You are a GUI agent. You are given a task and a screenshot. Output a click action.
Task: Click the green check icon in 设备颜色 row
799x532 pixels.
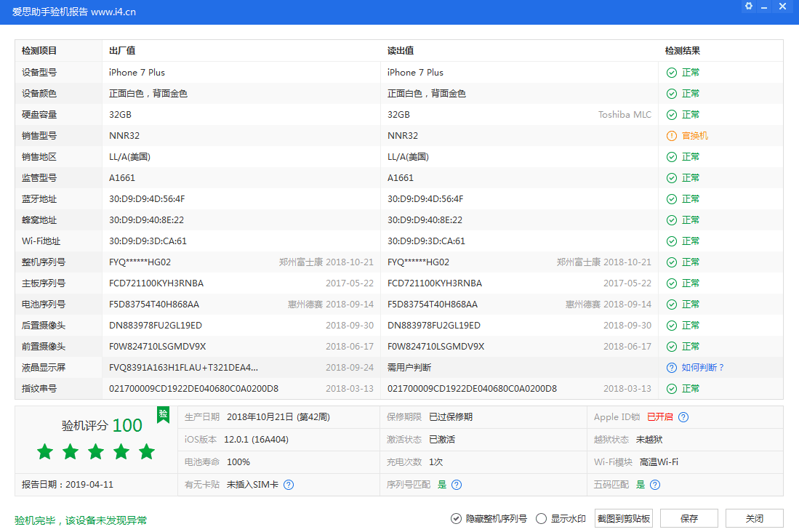(672, 94)
